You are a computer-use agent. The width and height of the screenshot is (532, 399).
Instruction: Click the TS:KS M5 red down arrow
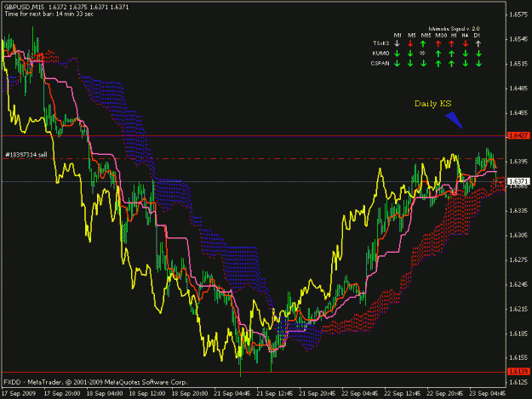tap(410, 43)
